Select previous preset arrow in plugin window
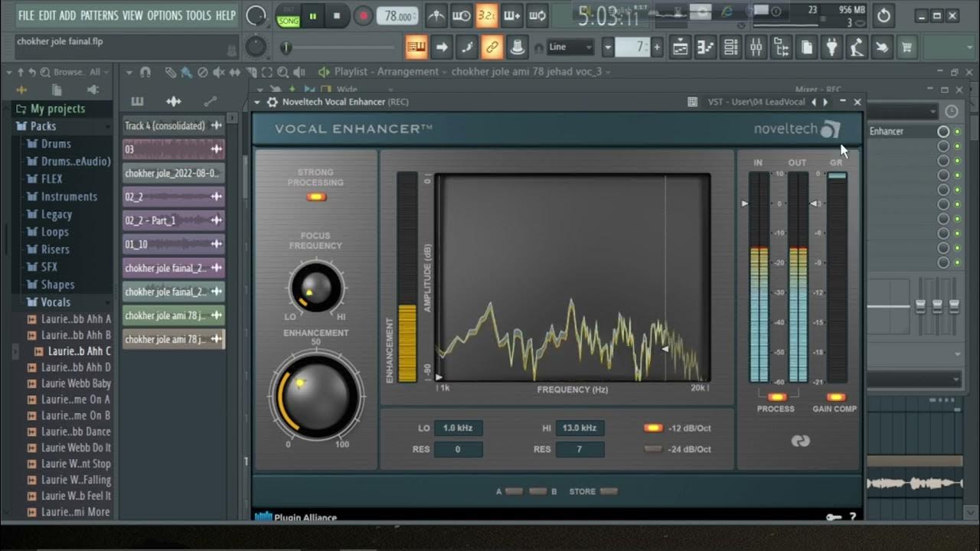 (x=814, y=102)
